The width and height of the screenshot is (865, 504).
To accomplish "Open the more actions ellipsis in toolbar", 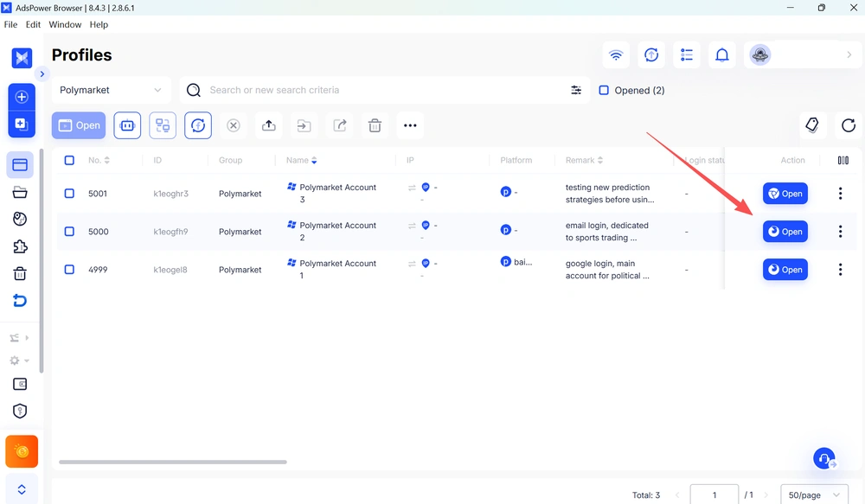I will (410, 125).
